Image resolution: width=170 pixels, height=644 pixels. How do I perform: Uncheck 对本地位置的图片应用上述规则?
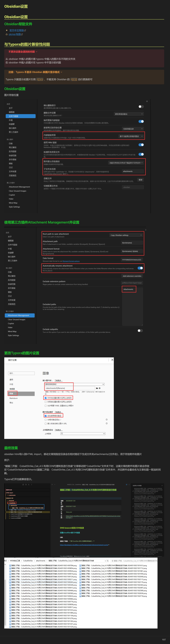click(46, 398)
